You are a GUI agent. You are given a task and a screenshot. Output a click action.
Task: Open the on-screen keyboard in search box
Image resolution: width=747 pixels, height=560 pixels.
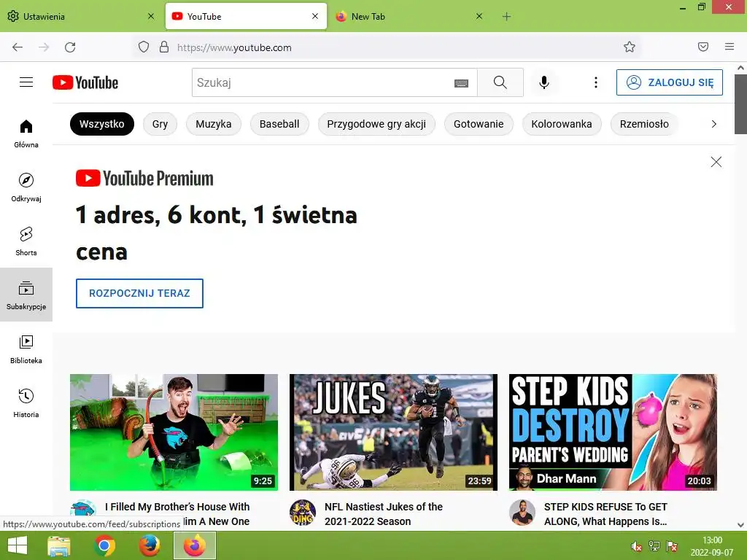coord(461,83)
